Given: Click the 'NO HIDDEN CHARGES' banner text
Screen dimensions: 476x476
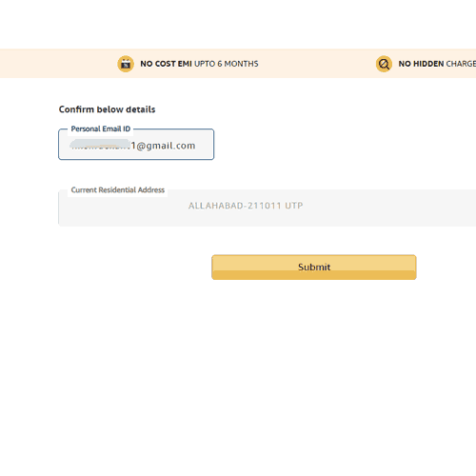Looking at the screenshot, I should (x=437, y=64).
